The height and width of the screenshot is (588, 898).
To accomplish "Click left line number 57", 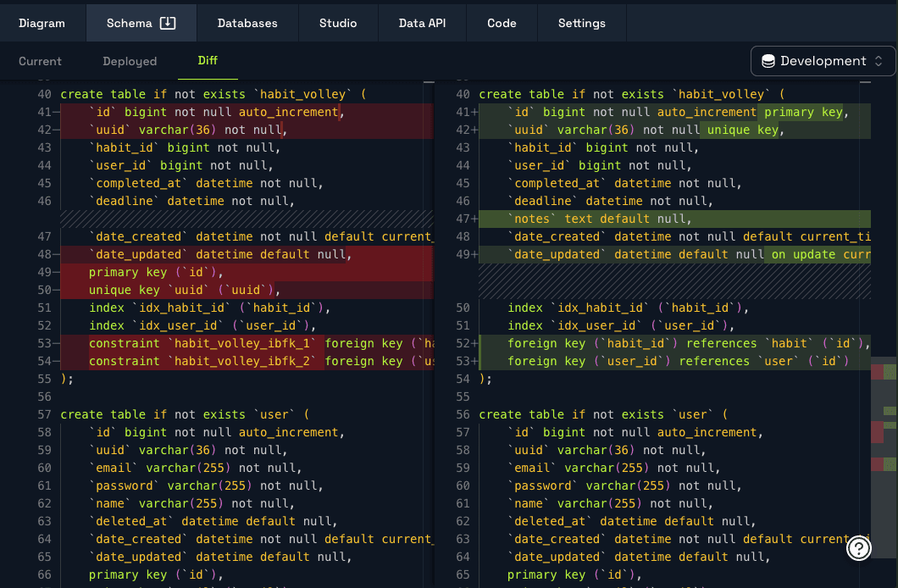I will pyautogui.click(x=44, y=414).
